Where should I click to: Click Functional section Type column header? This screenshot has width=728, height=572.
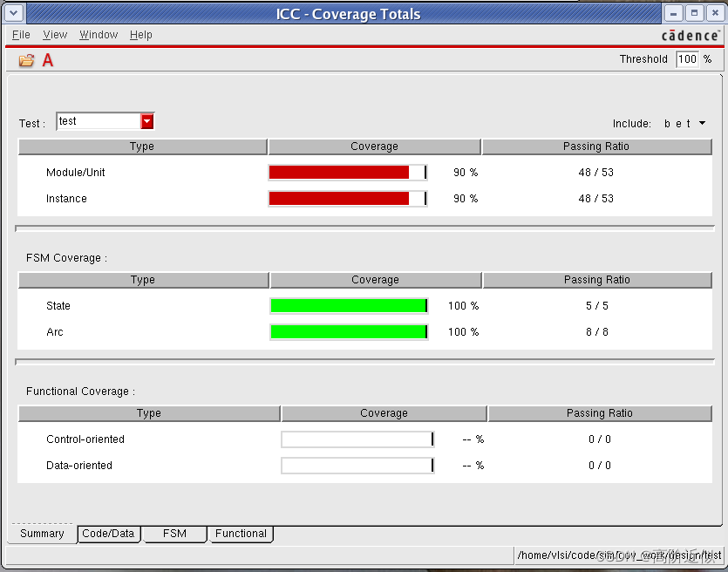point(148,412)
